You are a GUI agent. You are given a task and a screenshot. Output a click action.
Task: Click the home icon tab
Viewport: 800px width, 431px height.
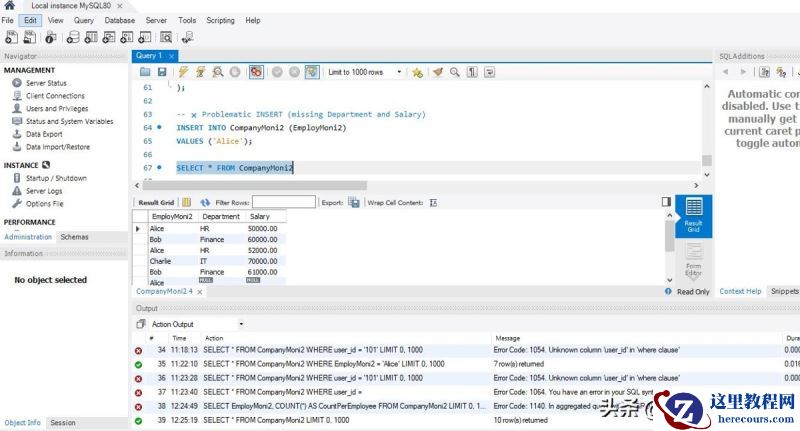9,6
